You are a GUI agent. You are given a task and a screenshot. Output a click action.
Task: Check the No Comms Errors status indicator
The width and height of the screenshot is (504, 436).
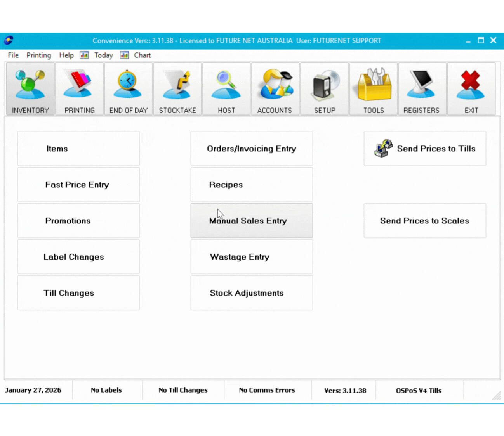click(x=267, y=390)
